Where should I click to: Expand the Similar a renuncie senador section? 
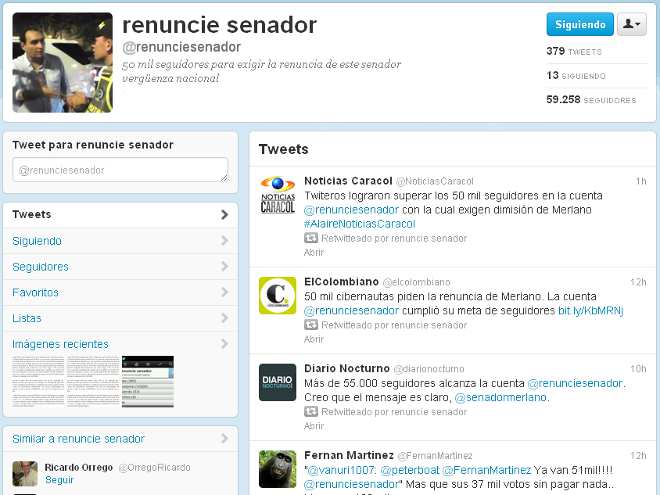click(x=224, y=439)
